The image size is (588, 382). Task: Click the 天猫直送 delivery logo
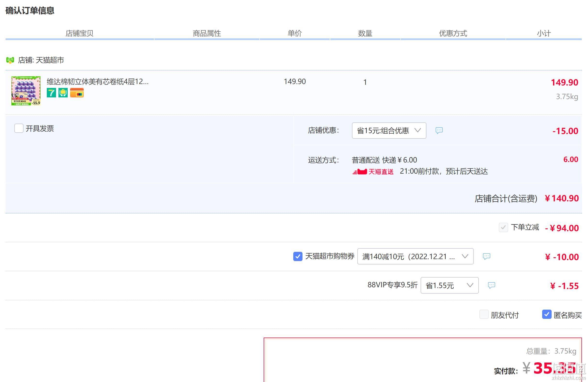(373, 171)
